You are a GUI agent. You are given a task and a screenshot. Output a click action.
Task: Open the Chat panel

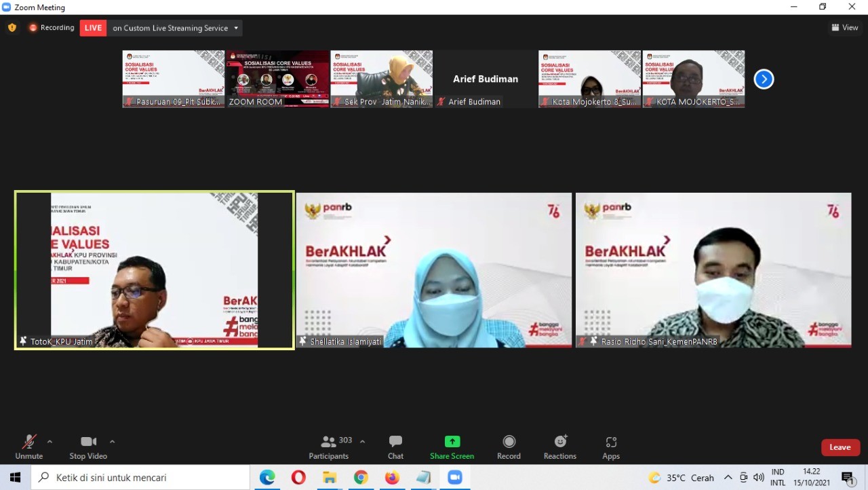point(395,442)
